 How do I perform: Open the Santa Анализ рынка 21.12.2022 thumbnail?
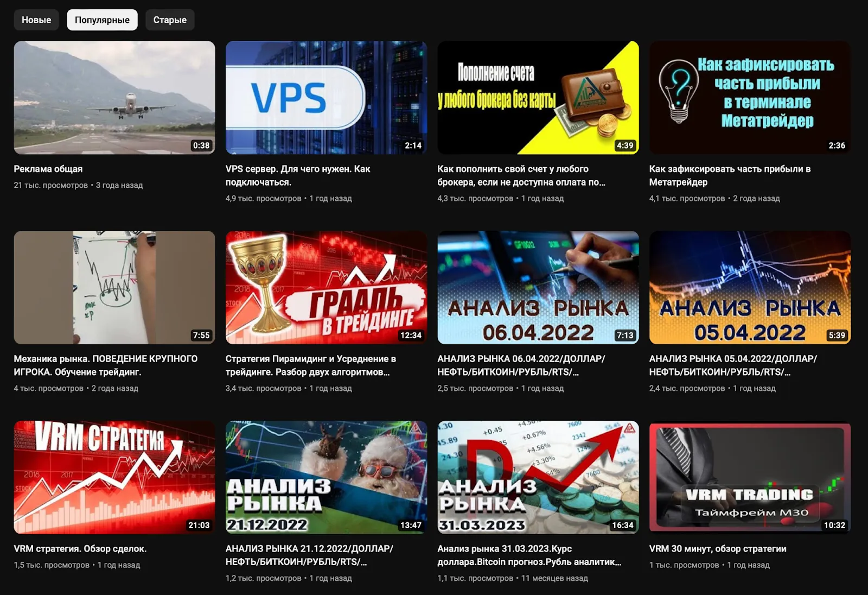pos(326,478)
